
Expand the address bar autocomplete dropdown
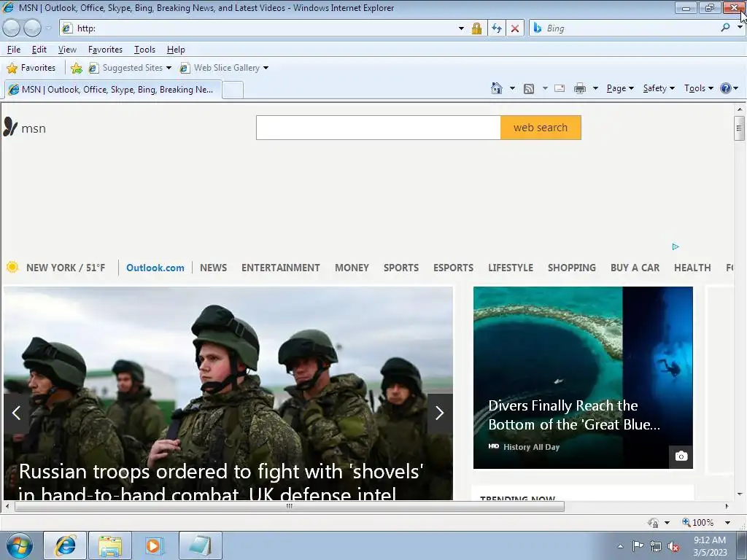pyautogui.click(x=461, y=28)
